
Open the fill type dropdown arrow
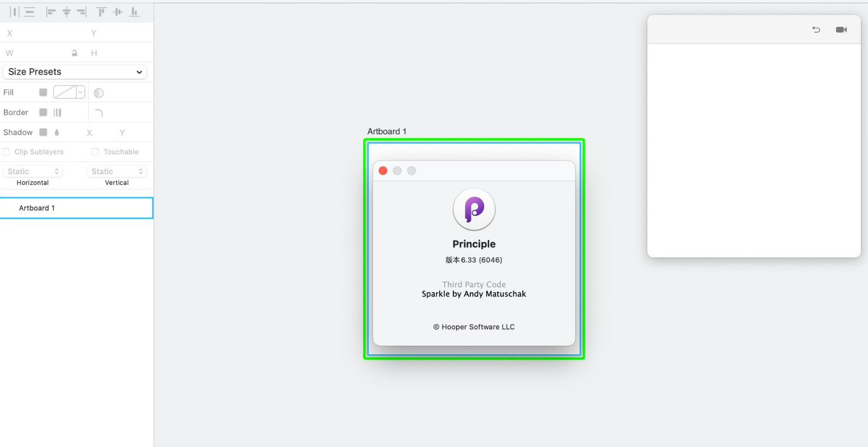(x=80, y=92)
